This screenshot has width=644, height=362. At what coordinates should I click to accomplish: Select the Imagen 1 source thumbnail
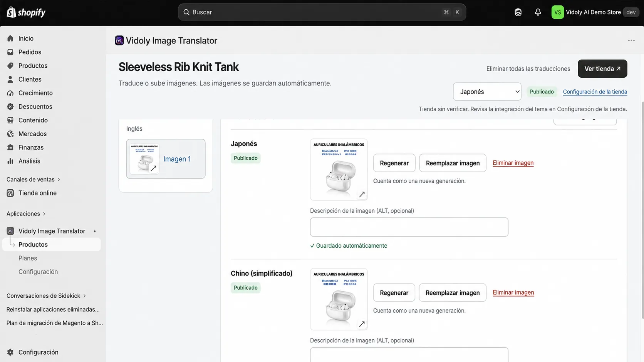click(166, 159)
